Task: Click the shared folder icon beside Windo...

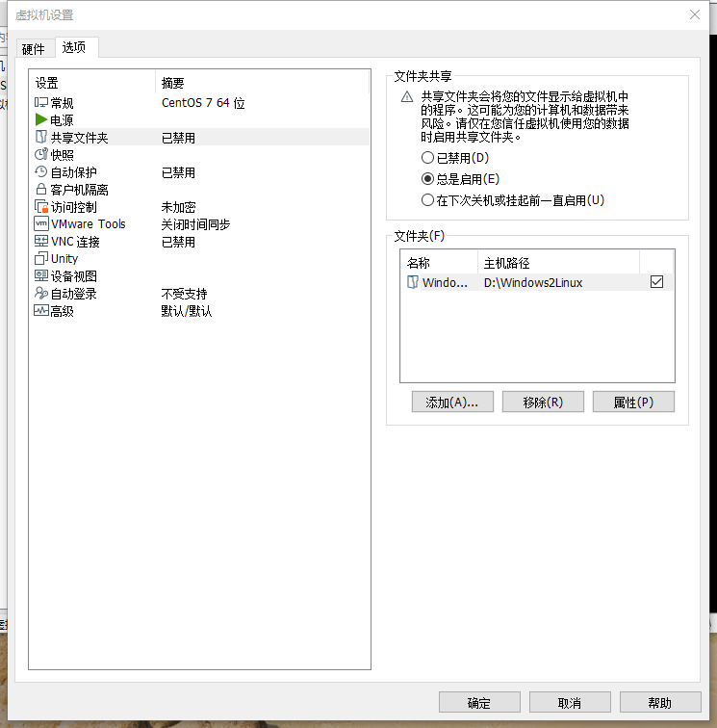Action: pos(413,282)
